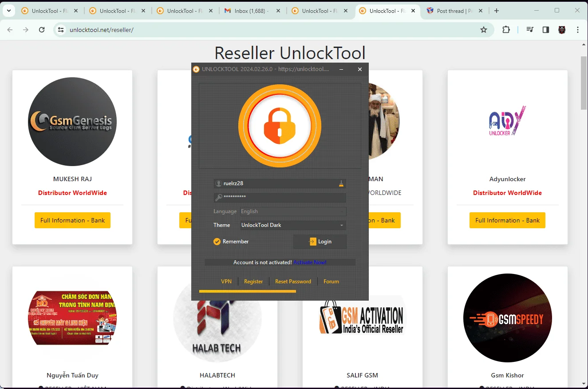Open the Theme dropdown showing UnlockTool Dark
Image resolution: width=588 pixels, height=389 pixels.
(x=293, y=225)
